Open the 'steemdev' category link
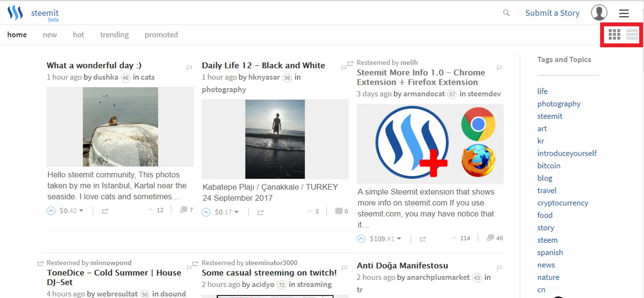 tap(484, 94)
